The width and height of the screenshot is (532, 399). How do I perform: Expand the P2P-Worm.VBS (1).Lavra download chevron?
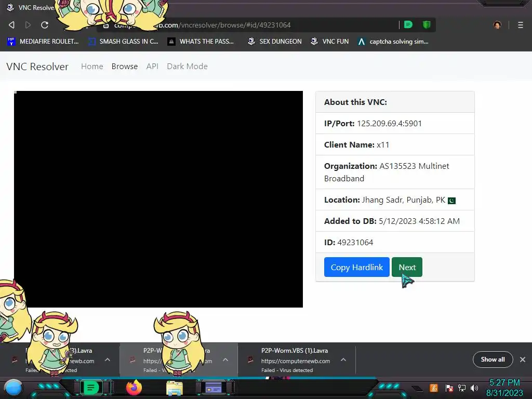point(343,360)
